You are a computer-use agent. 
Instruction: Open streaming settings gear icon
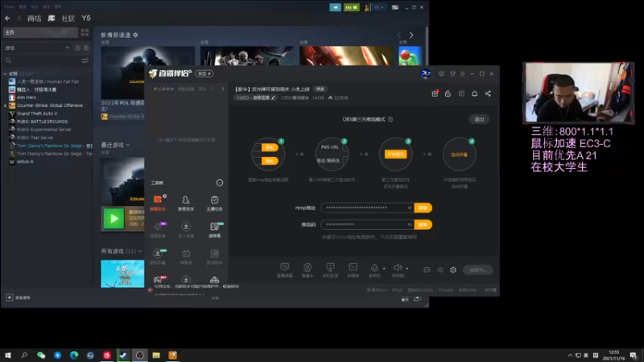pos(453,269)
